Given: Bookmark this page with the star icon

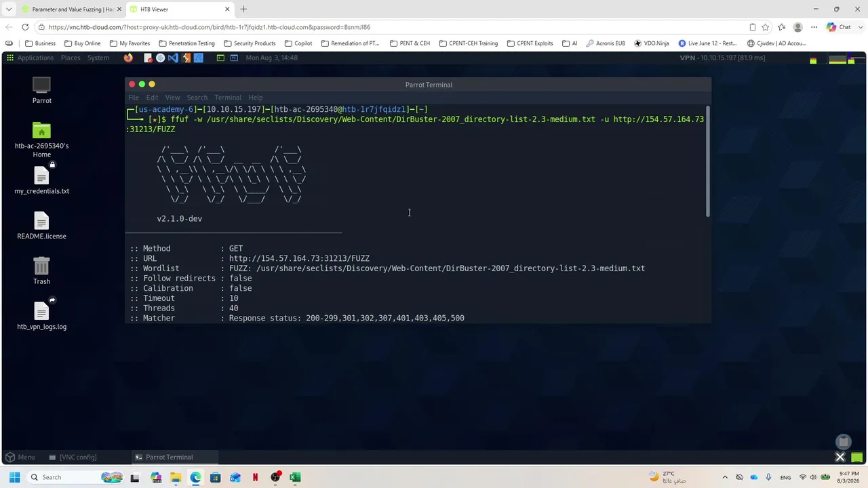Looking at the screenshot, I should [766, 27].
